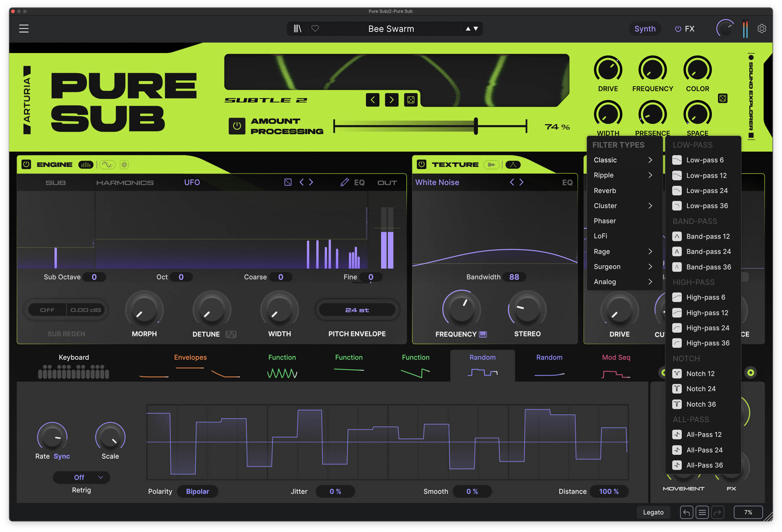The image size is (782, 532).
Task: Click the Amount Processing slider handle
Action: tap(476, 126)
